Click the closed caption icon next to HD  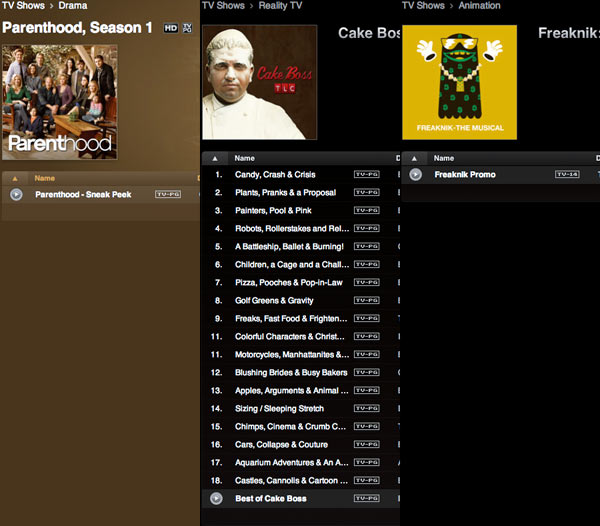click(188, 28)
